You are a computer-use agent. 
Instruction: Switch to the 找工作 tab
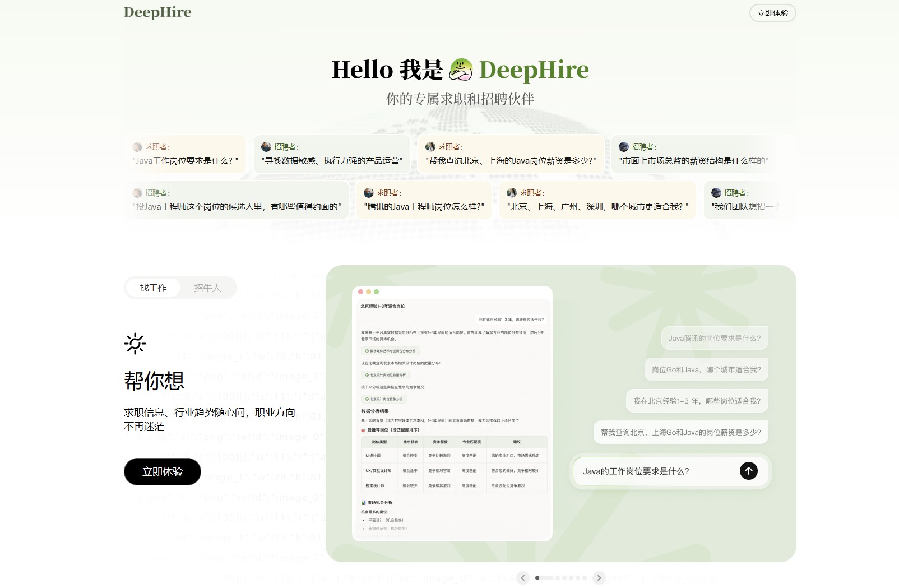(x=154, y=288)
